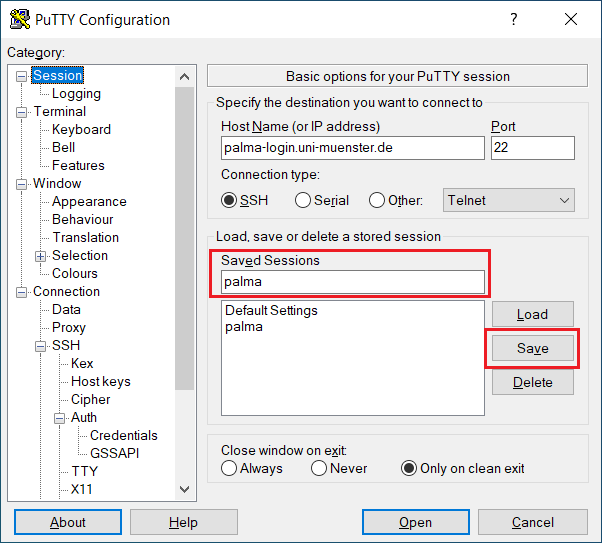Select the Other connection type radio
This screenshot has height=545, width=604.
(377, 200)
